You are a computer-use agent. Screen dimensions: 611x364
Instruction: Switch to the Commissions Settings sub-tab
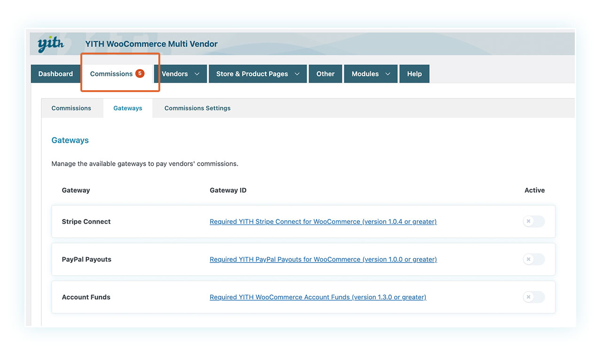click(x=197, y=108)
